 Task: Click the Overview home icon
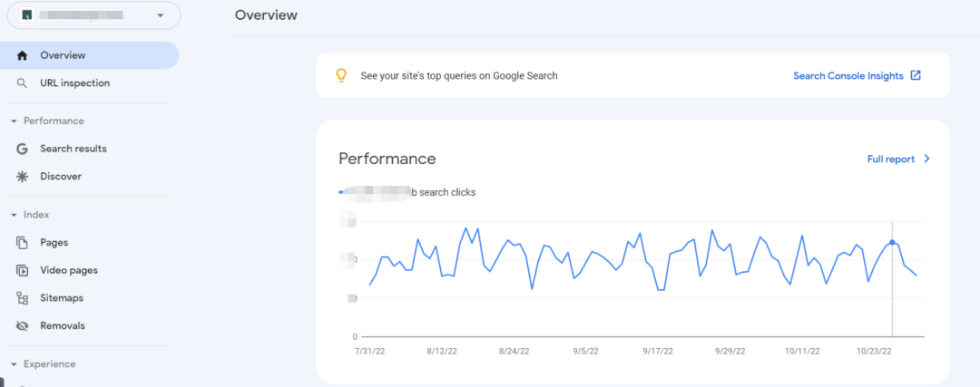(23, 55)
